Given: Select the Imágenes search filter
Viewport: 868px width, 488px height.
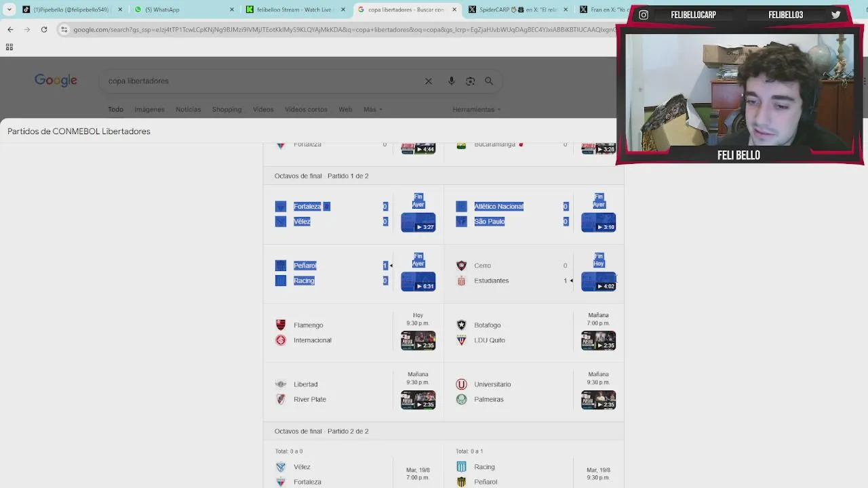Looking at the screenshot, I should (x=149, y=109).
